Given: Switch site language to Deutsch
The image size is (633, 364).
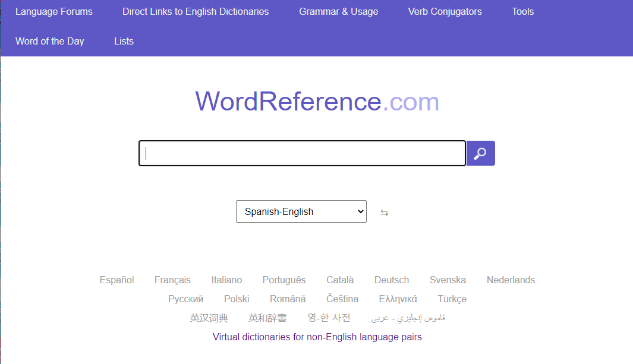Looking at the screenshot, I should pos(392,280).
